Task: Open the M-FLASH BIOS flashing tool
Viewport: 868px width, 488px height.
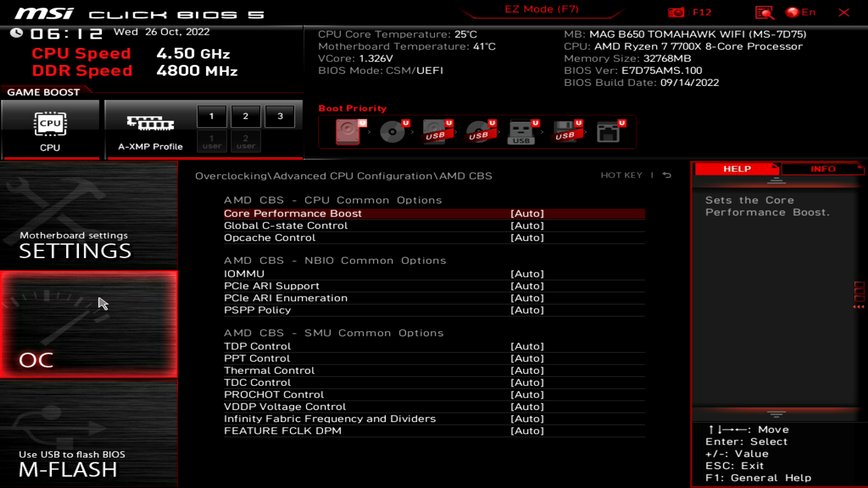Action: coord(68,470)
